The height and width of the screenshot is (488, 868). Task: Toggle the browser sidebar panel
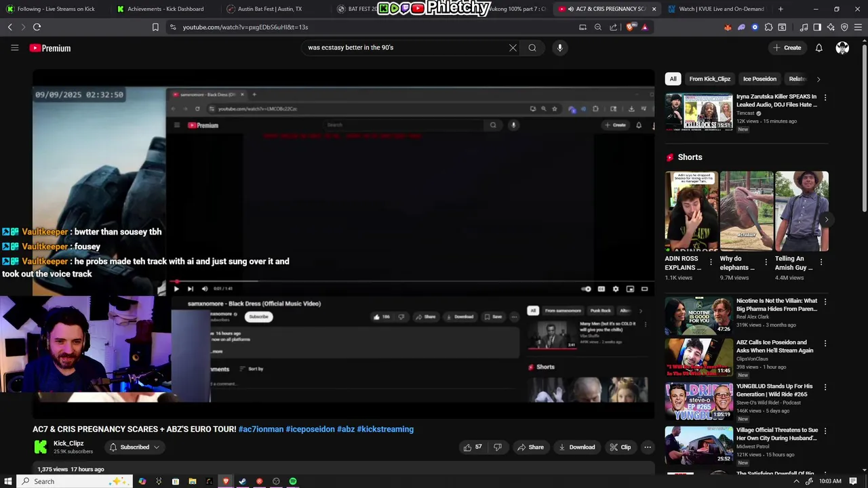click(817, 27)
